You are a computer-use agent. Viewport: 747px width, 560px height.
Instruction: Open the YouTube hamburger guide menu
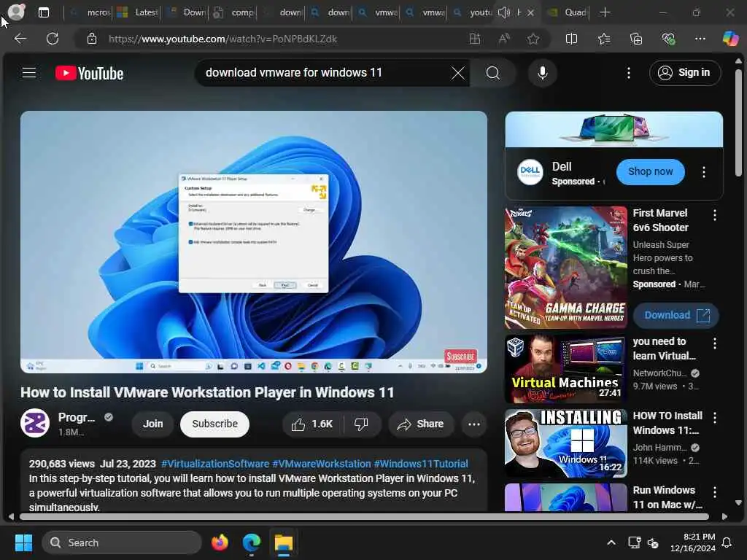[x=29, y=72]
